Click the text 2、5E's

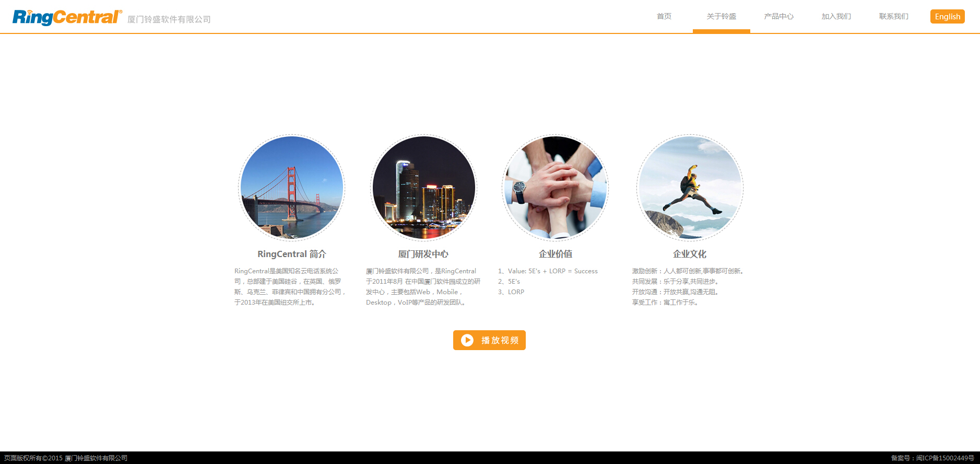pyautogui.click(x=509, y=282)
